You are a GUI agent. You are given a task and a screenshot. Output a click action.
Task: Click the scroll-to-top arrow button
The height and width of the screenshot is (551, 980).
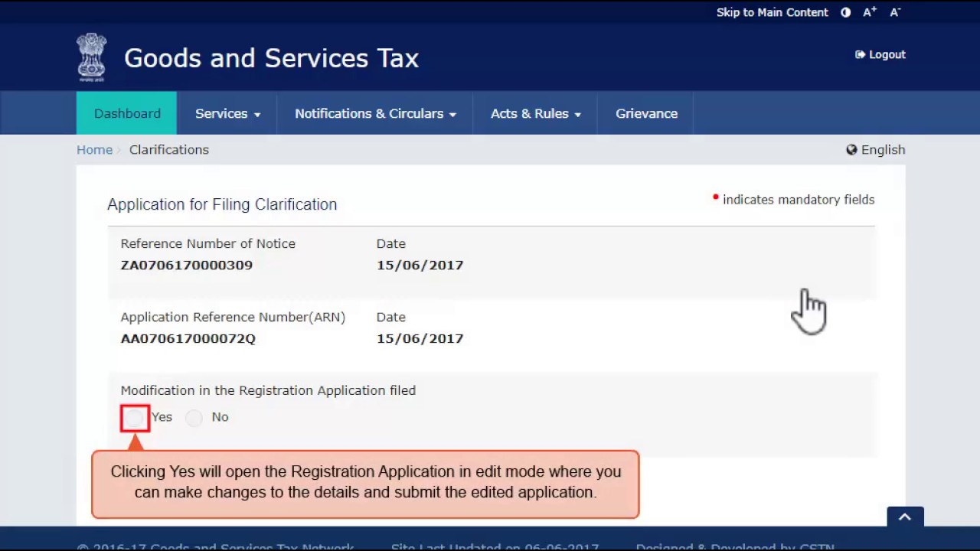point(905,517)
